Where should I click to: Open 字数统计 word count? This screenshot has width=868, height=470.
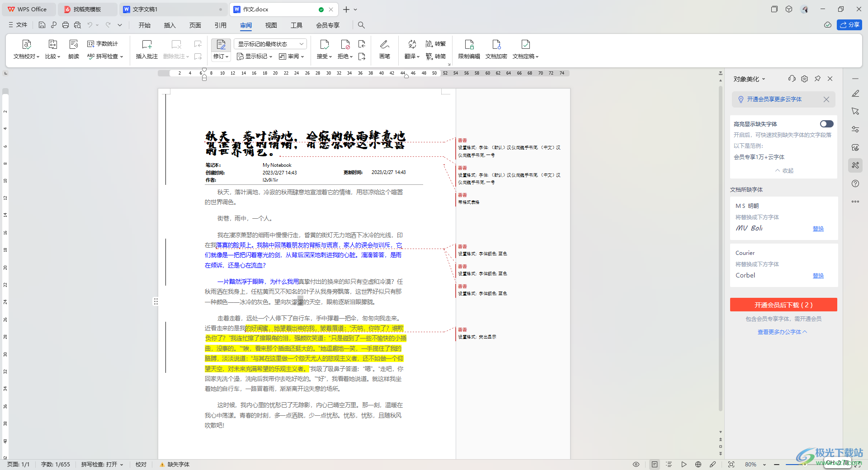coord(103,44)
